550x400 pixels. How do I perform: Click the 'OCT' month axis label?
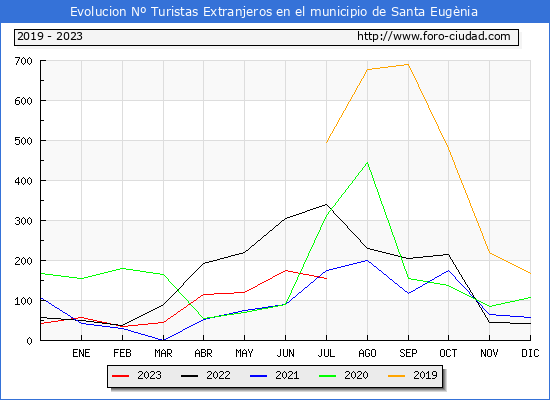point(448,353)
